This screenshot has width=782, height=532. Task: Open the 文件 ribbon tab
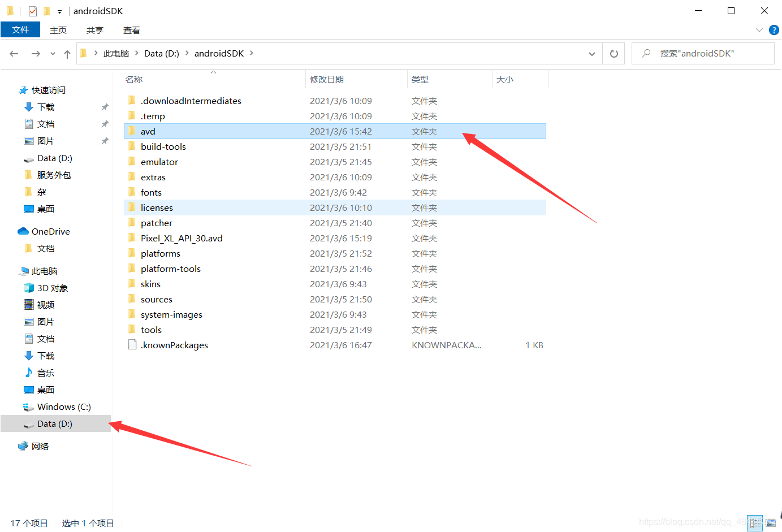pyautogui.click(x=20, y=30)
